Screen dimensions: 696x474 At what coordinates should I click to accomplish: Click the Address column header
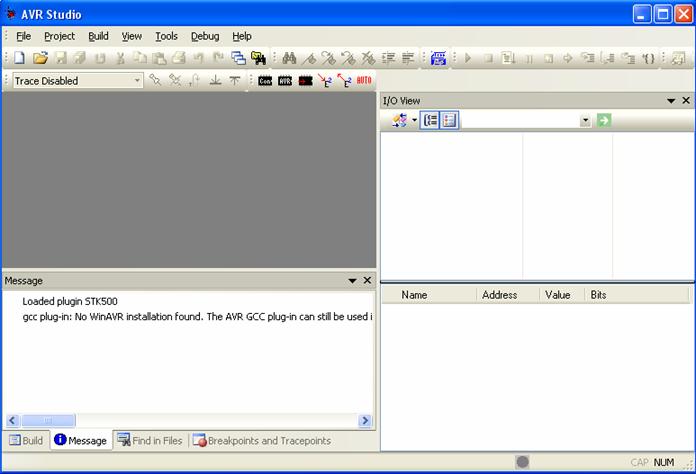click(499, 295)
